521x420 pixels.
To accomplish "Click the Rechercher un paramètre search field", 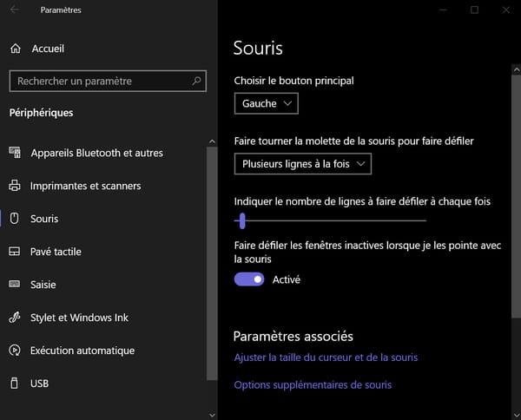I will [x=108, y=81].
